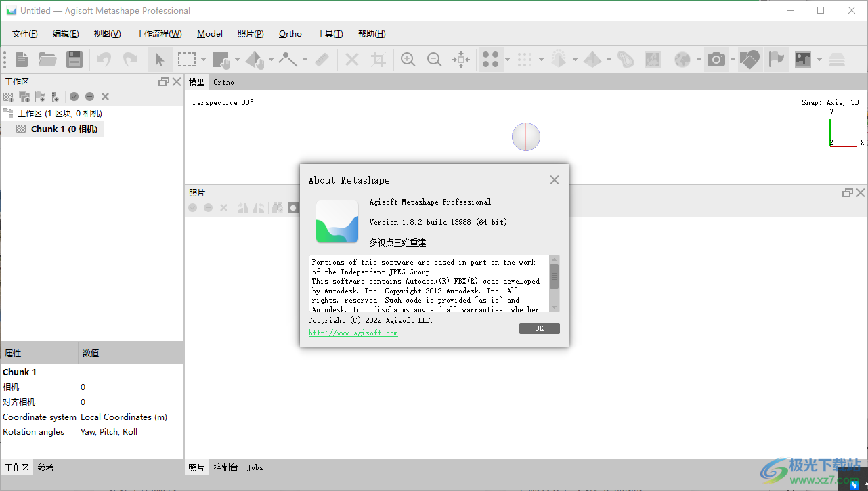868x491 pixels.
Task: Toggle Show Aligned Chunks layers icon
Action: tap(837, 60)
